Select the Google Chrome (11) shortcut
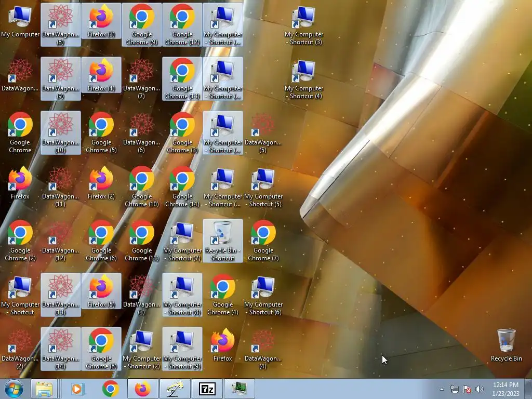 pos(141,241)
